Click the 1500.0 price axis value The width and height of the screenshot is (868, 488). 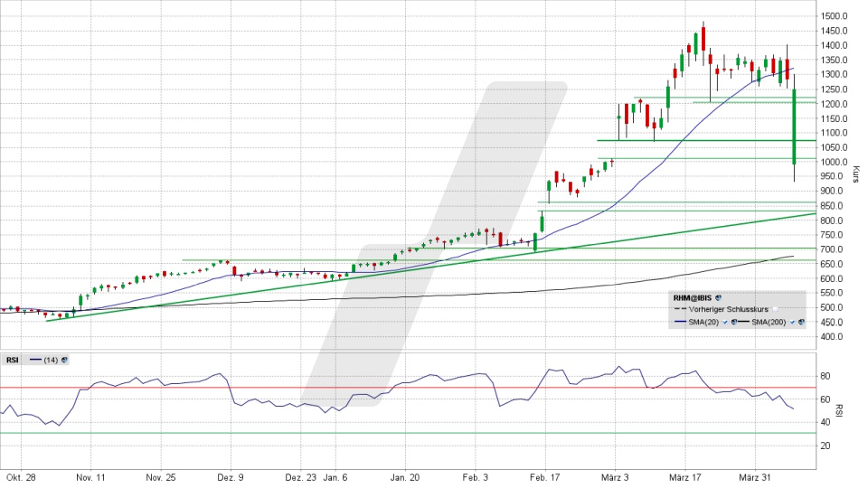point(835,16)
